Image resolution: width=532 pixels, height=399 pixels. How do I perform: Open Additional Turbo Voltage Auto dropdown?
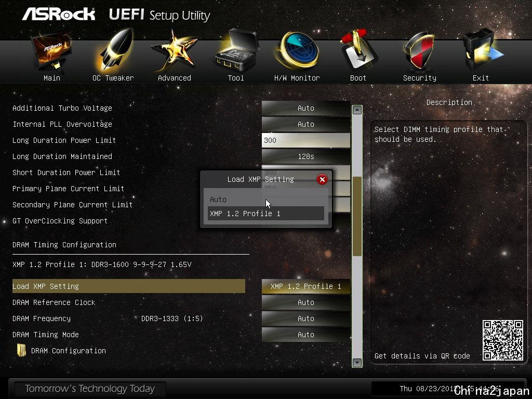[305, 108]
